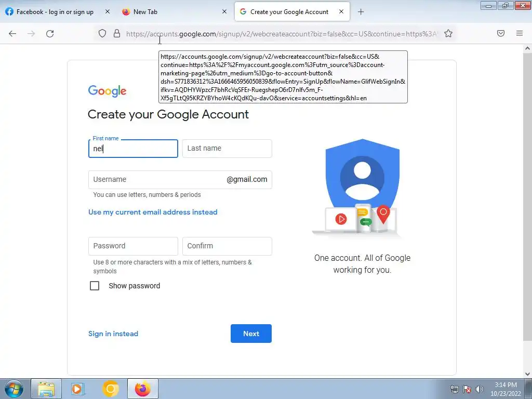532x399 pixels.
Task: Click the Last name field
Action: (x=227, y=149)
